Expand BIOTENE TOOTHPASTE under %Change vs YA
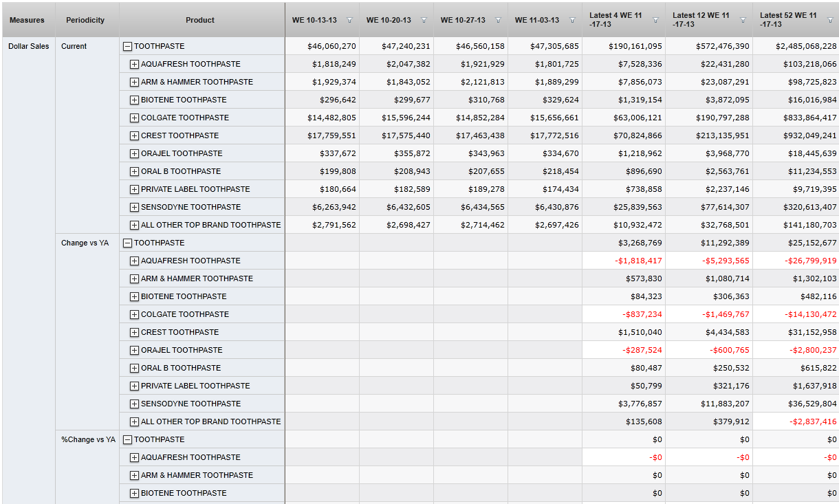This screenshot has width=839, height=504. coord(134,494)
